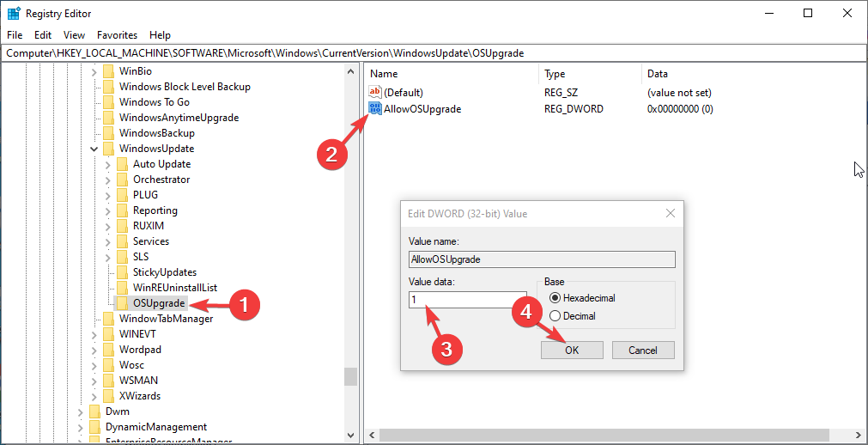Image resolution: width=868 pixels, height=445 pixels.
Task: Select the PLUG folder icon
Action: click(x=123, y=195)
